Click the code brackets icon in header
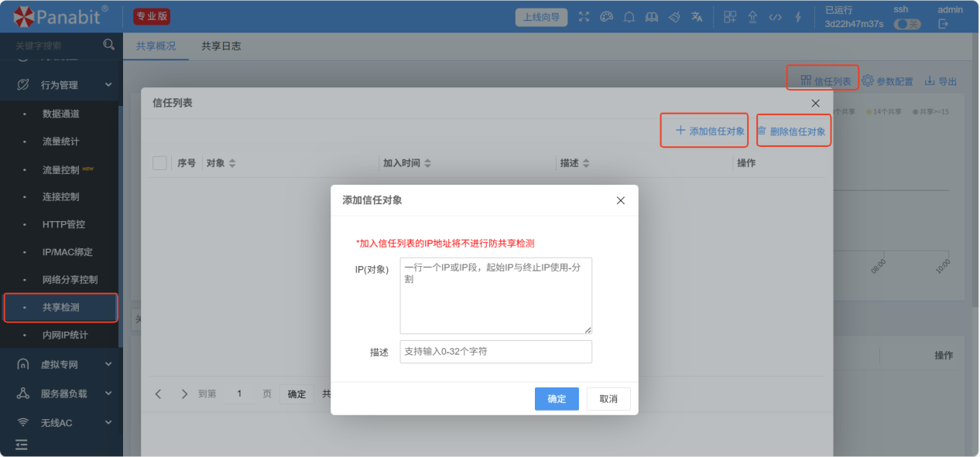The width and height of the screenshot is (980, 457). pyautogui.click(x=775, y=17)
